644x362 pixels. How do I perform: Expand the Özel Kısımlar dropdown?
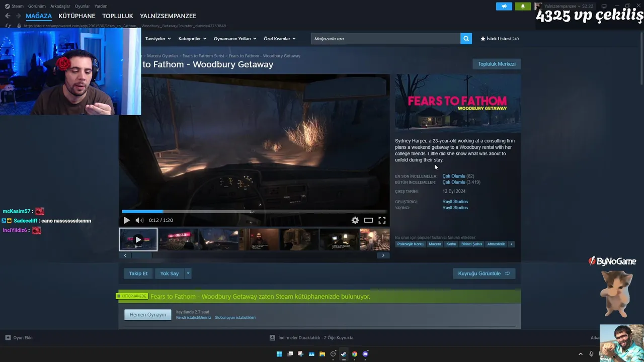280,39
